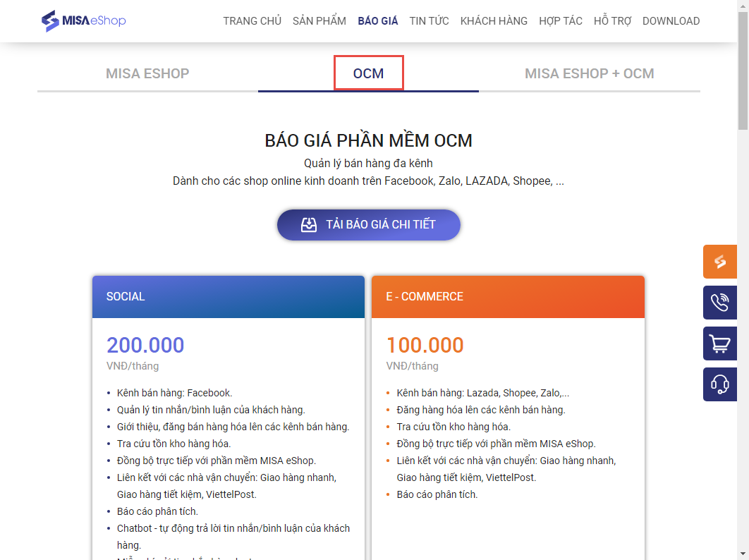Screen dimensions: 749x560
Task: Go to DOWNLOAD menu item
Action: click(x=671, y=21)
